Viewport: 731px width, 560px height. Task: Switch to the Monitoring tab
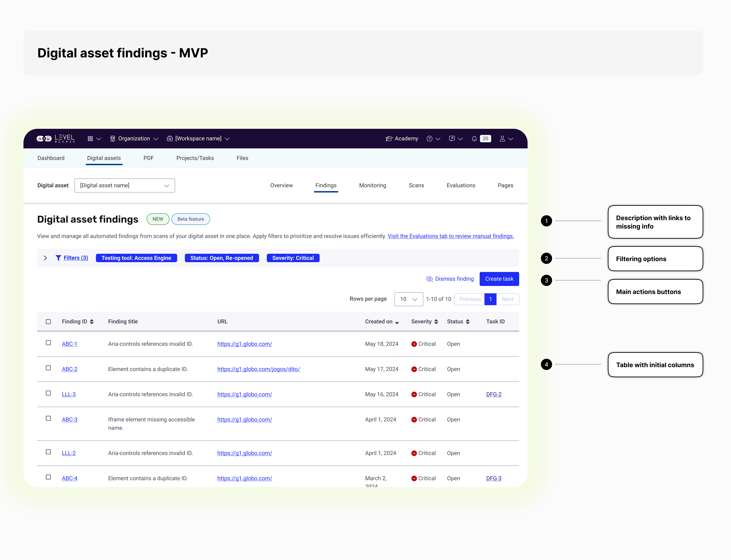coord(372,185)
